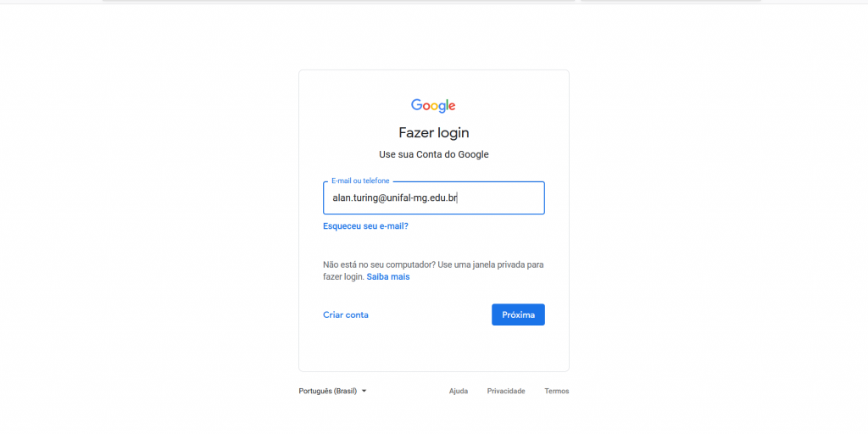Viewport: 868px width, 434px height.
Task: Click the typed alan.turing email text
Action: pyautogui.click(x=394, y=198)
